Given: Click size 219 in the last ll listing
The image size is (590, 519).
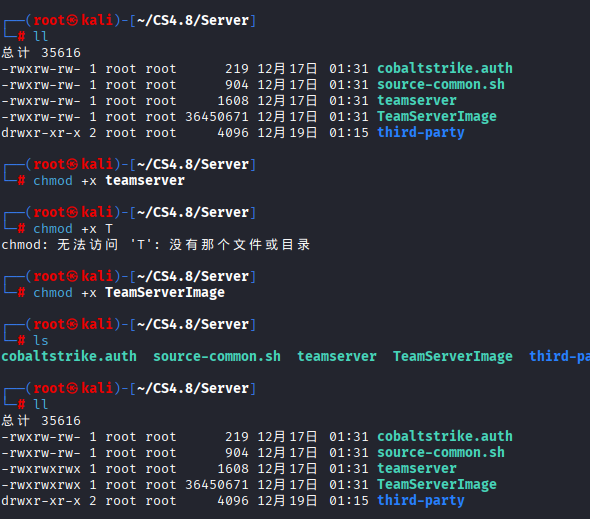Looking at the screenshot, I should 237,437.
